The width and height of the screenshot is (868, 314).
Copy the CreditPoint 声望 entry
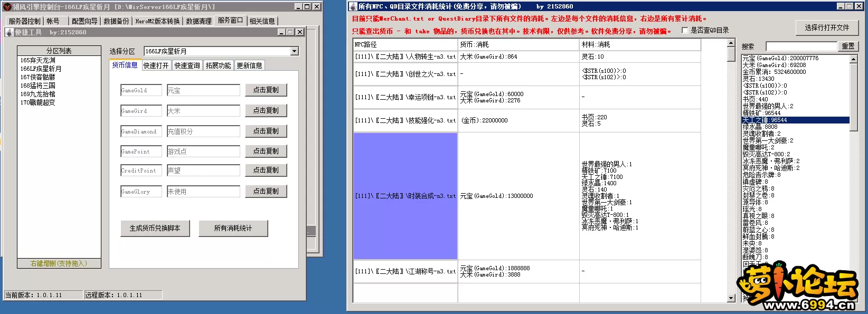click(266, 170)
